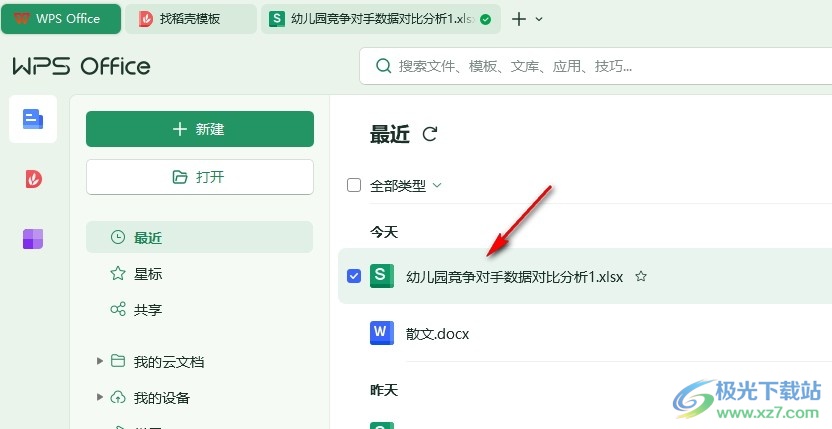Click the file name 幼儿园竞争对手数据对比分析1.xlsx

click(515, 277)
